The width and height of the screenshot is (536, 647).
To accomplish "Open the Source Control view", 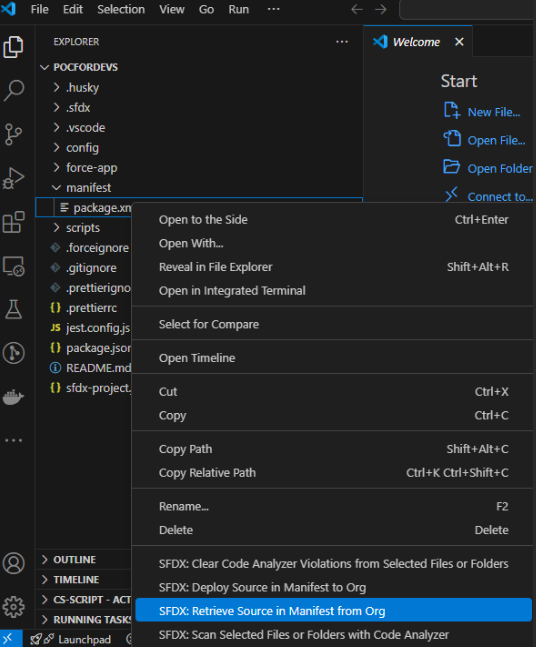I will click(14, 135).
